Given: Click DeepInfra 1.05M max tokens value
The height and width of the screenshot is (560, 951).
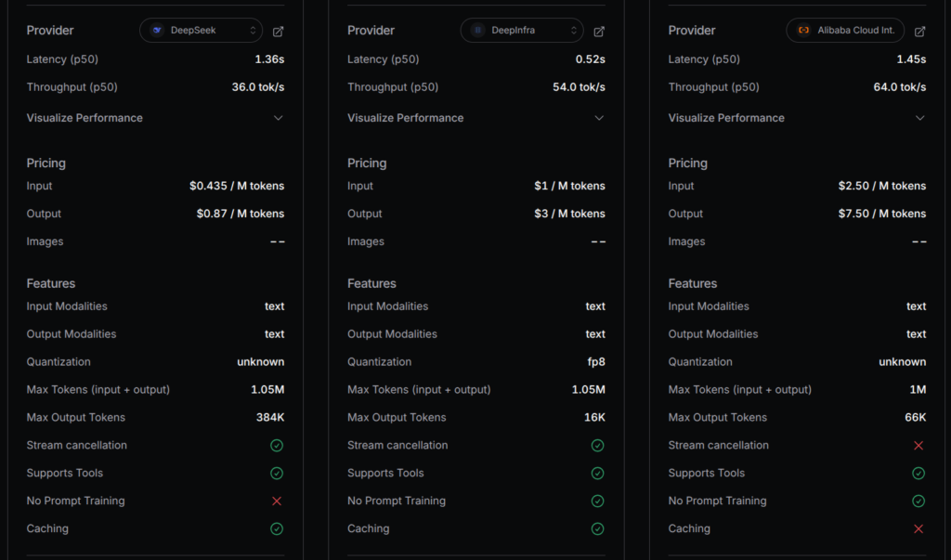Looking at the screenshot, I should [588, 389].
